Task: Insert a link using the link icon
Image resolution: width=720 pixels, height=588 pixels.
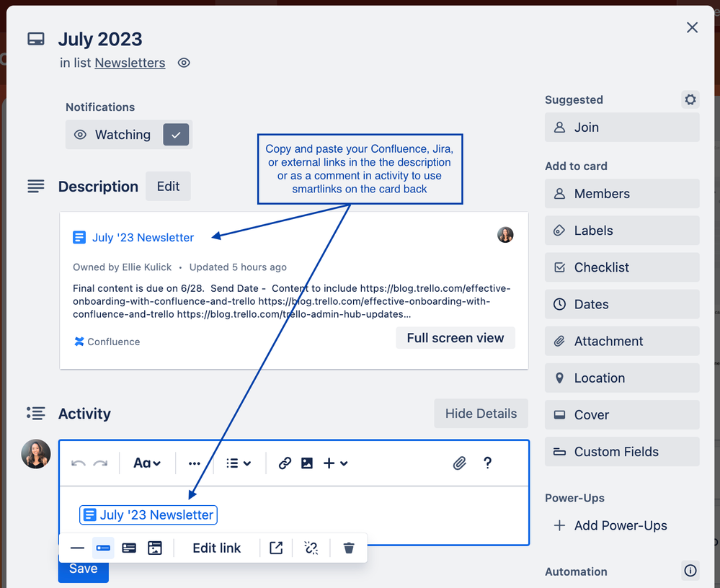Action: click(x=285, y=463)
